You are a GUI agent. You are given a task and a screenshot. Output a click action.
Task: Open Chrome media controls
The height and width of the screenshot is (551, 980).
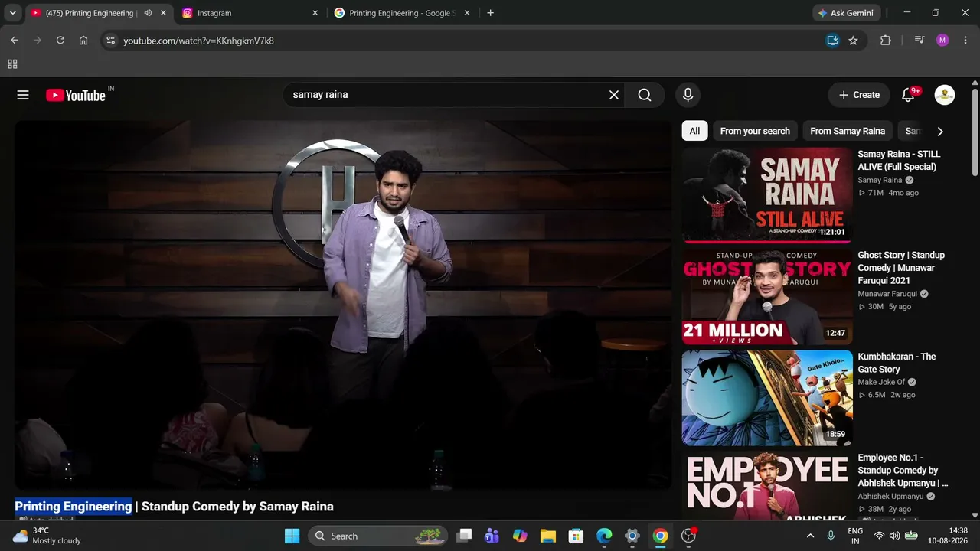[x=920, y=41]
